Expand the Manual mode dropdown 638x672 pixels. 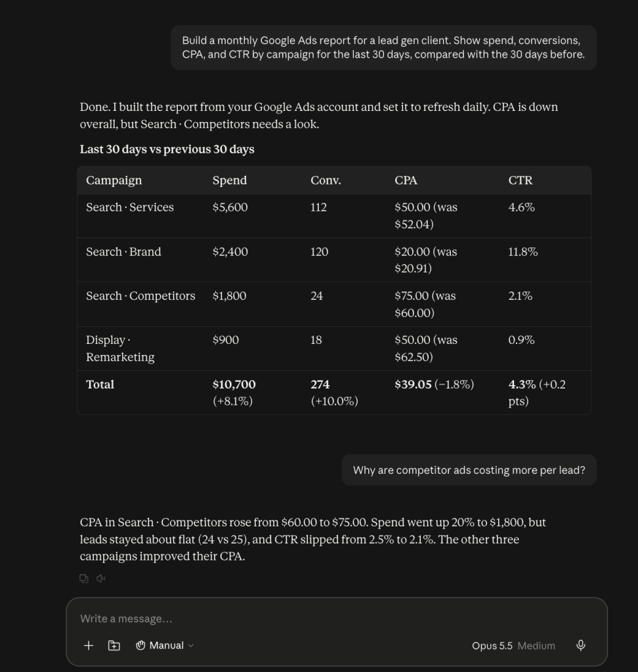(x=165, y=646)
